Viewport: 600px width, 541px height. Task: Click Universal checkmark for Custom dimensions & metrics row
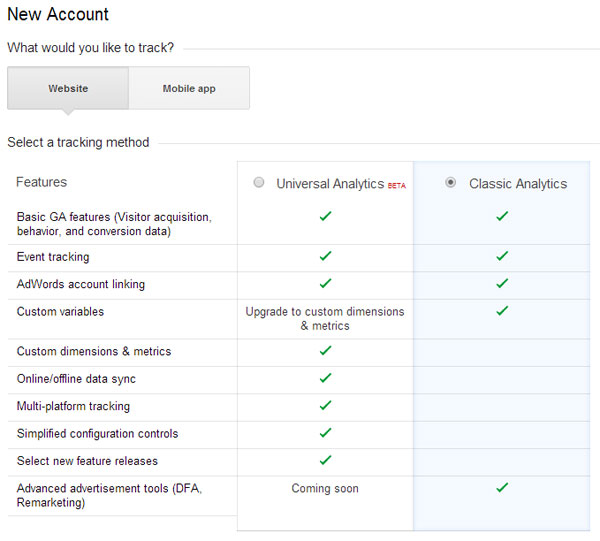pos(325,350)
